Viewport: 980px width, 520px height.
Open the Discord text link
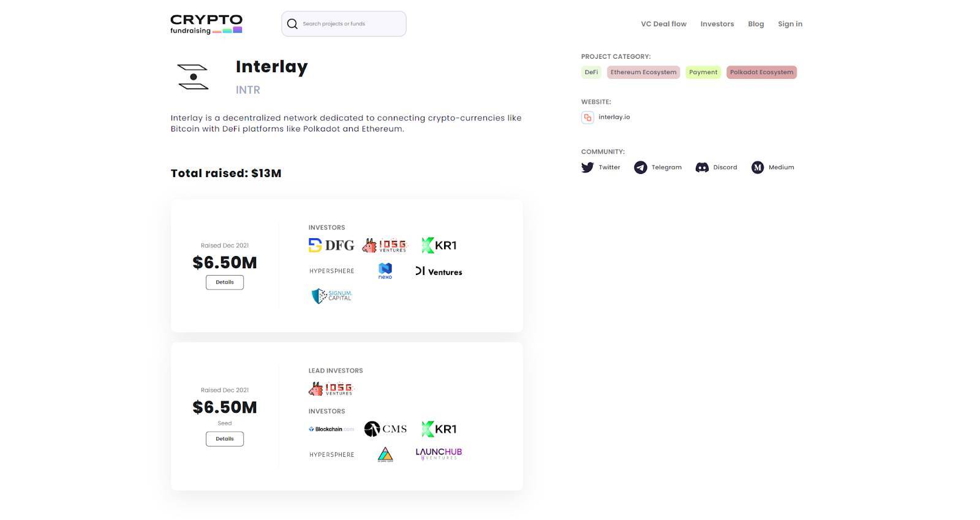click(725, 167)
